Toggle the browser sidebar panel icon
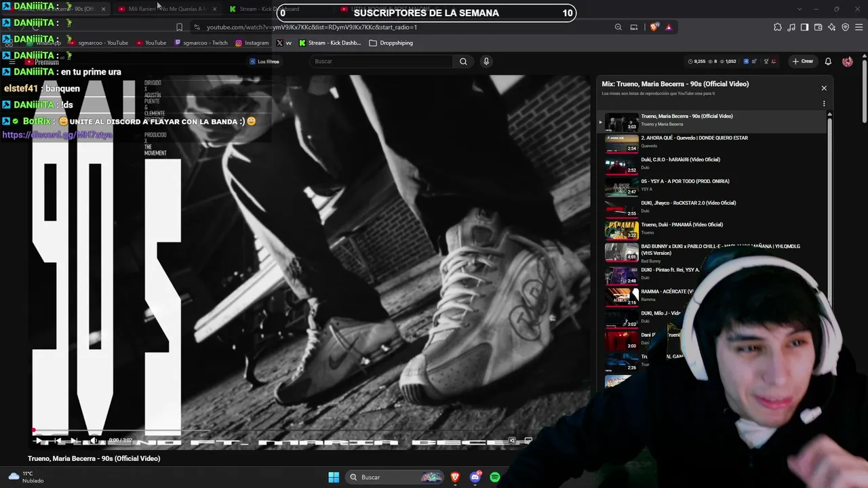The height and width of the screenshot is (488, 868). [x=804, y=27]
